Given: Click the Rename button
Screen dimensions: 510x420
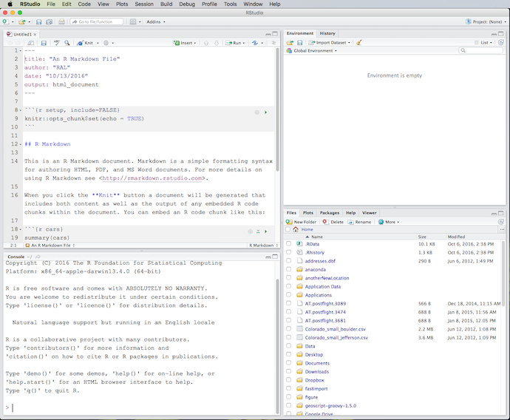Looking at the screenshot, I should 359,222.
